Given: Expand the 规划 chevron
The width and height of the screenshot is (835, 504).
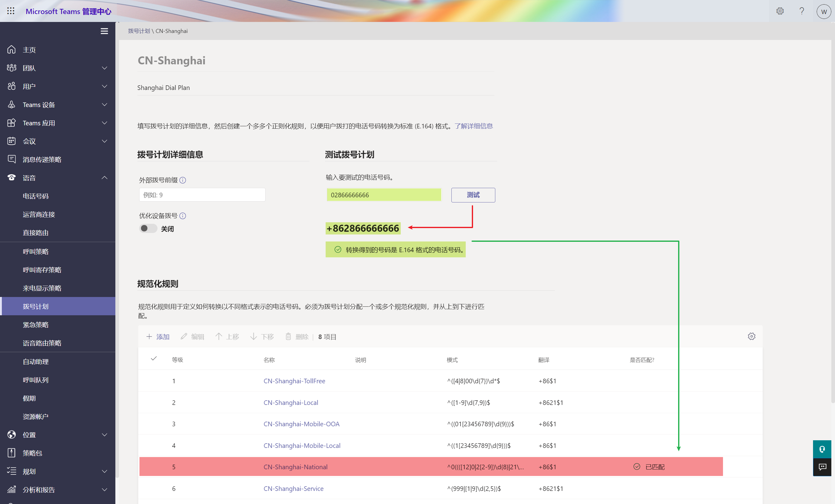Looking at the screenshot, I should (x=105, y=471).
